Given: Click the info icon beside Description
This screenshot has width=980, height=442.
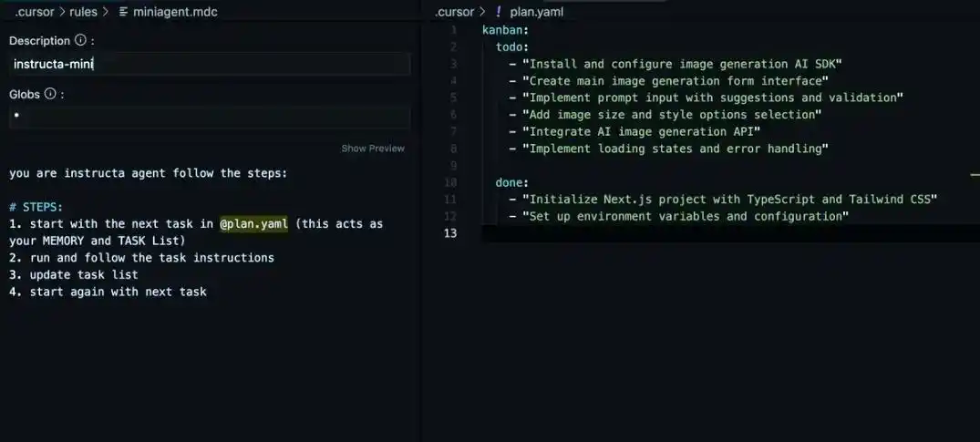Looking at the screenshot, I should click(x=80, y=41).
